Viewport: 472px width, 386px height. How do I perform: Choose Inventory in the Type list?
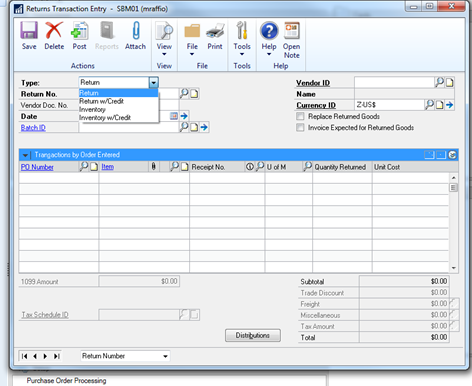pos(118,109)
